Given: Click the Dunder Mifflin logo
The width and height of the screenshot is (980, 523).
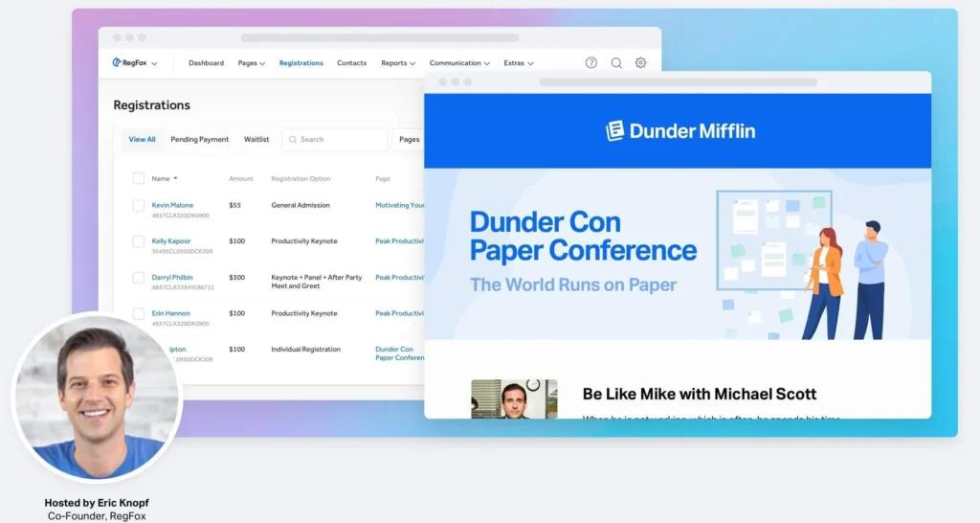Looking at the screenshot, I should [680, 130].
